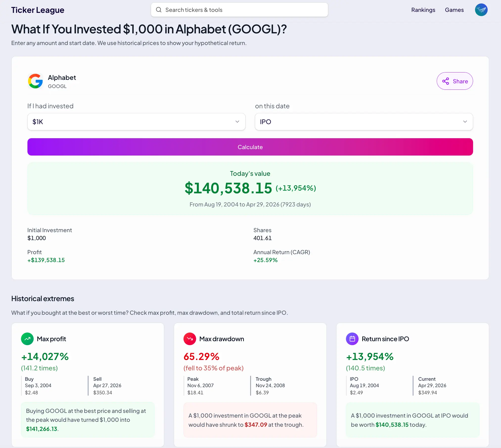501x448 pixels.
Task: Go to Rankings page
Action: [423, 10]
